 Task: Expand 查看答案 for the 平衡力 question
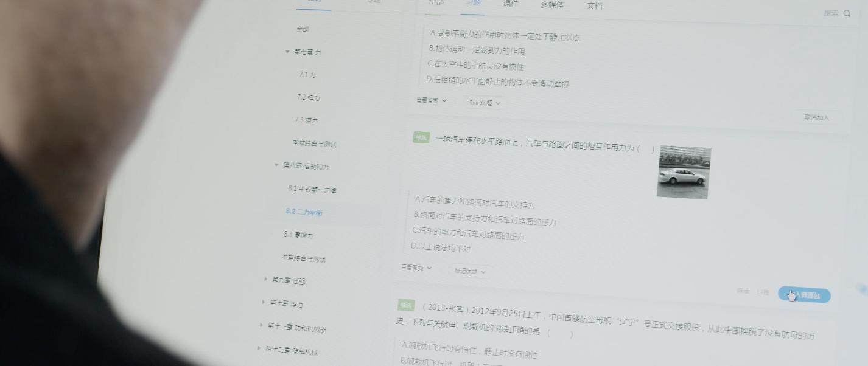coord(431,100)
